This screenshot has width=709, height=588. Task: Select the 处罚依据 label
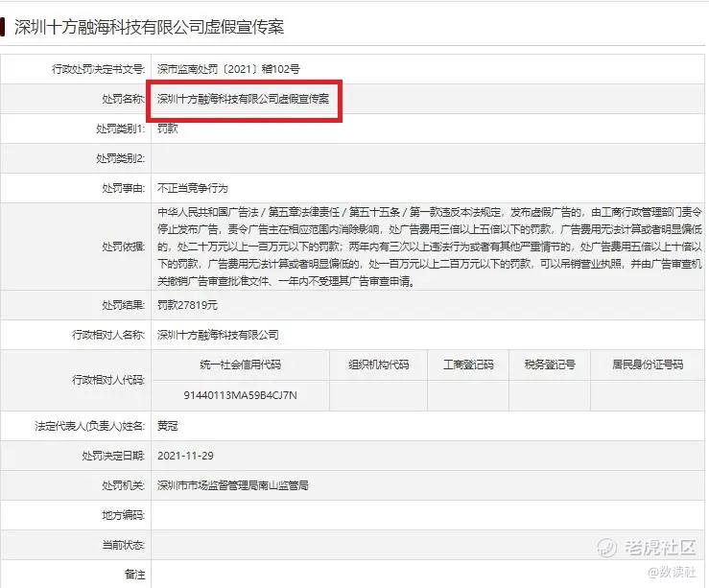123,247
